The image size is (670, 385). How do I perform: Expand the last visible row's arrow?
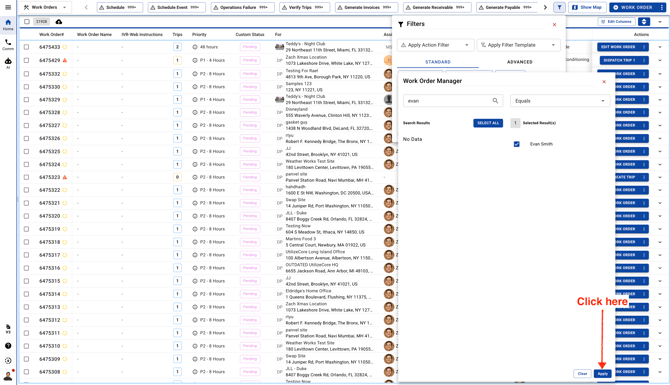[660, 372]
